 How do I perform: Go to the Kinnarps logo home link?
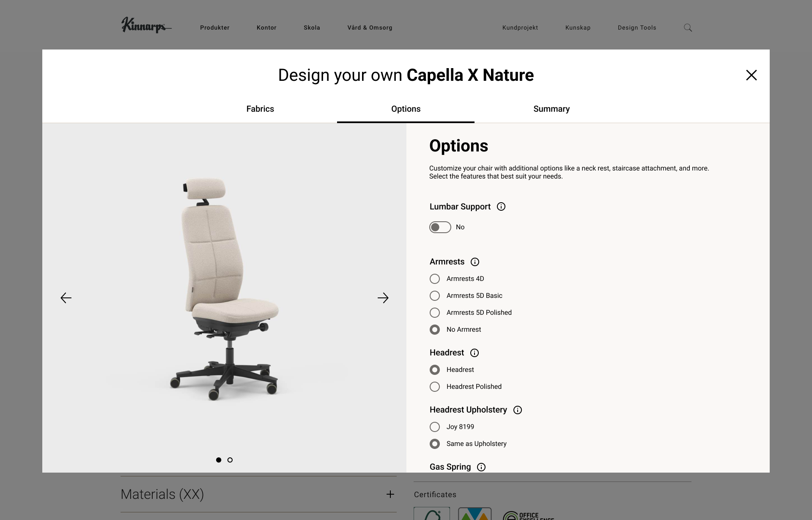click(x=146, y=25)
